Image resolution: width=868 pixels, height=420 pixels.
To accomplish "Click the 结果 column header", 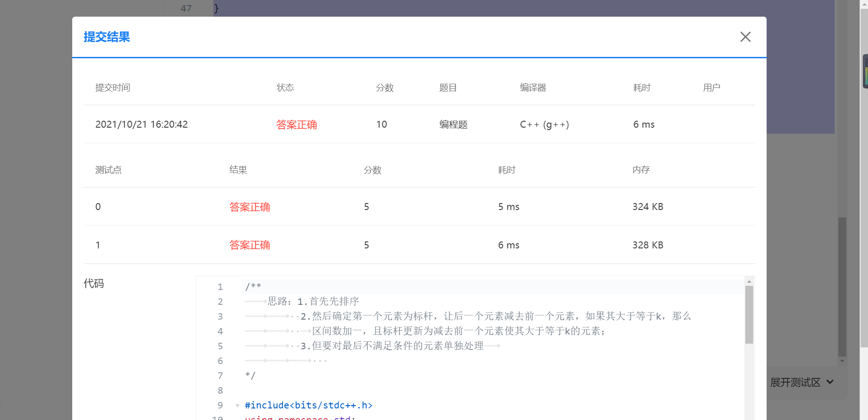I will pos(238,170).
